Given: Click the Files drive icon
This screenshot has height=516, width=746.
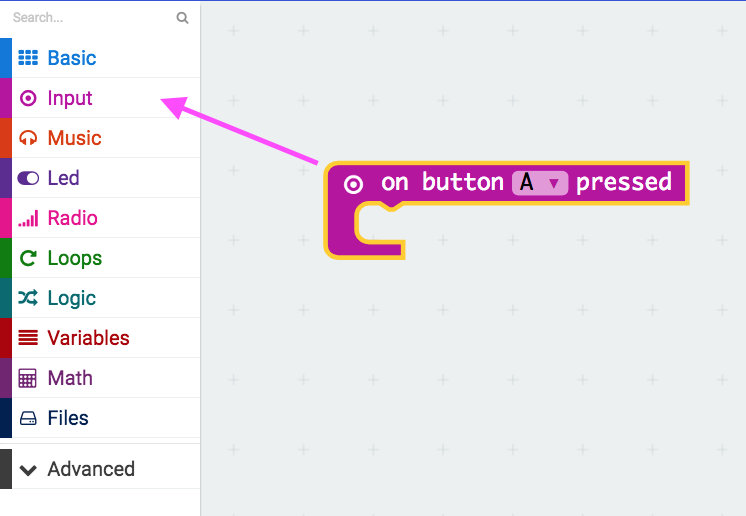Looking at the screenshot, I should [28, 418].
